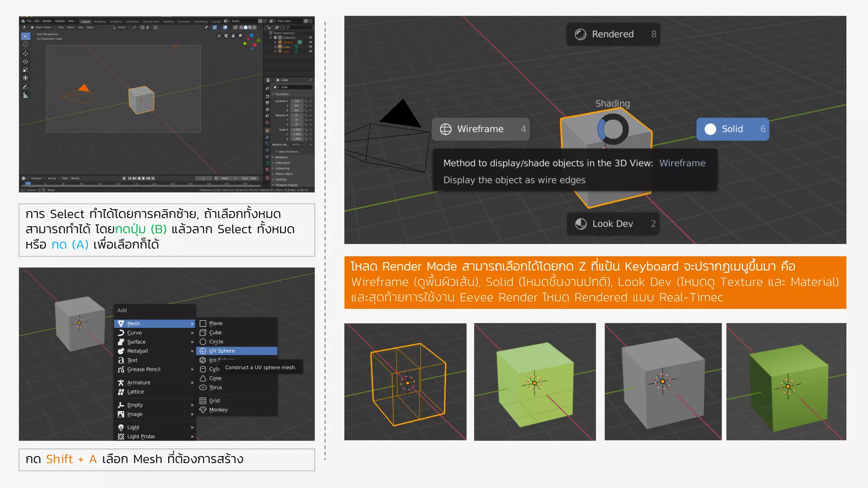
Task: Click the Grease Pencil icon in Add menu
Action: [x=121, y=369]
